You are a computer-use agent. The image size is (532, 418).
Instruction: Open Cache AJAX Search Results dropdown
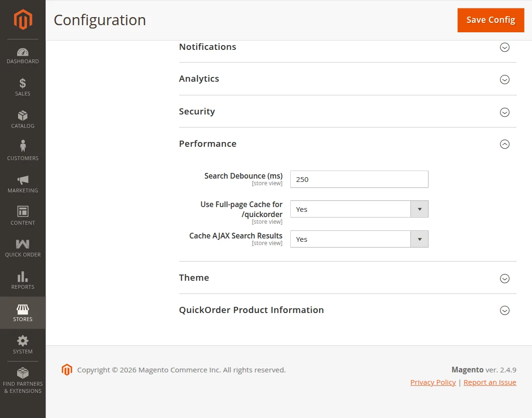(359, 239)
